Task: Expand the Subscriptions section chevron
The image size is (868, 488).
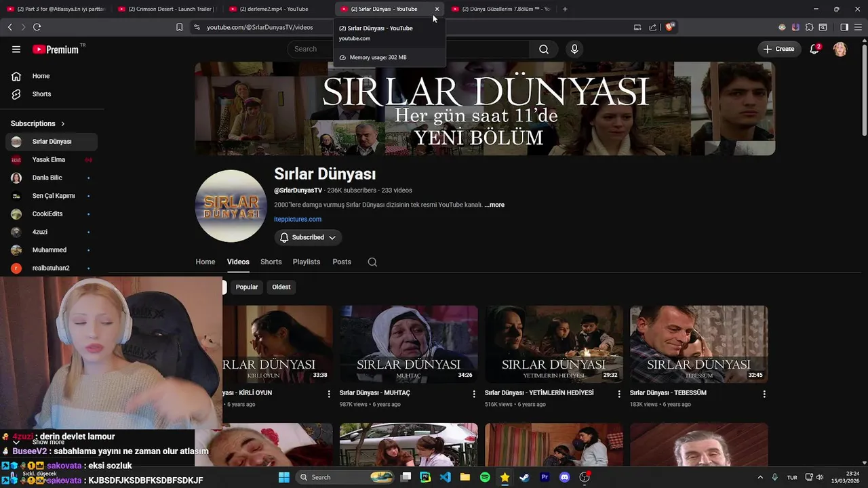Action: coord(63,124)
